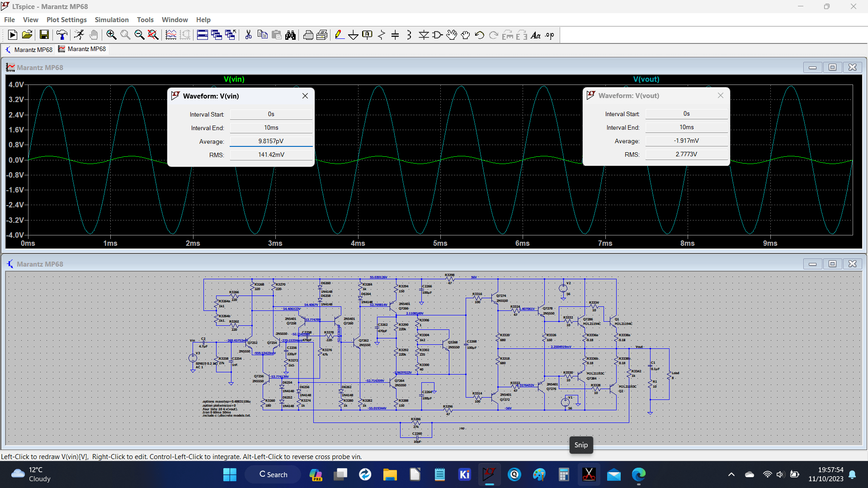Image resolution: width=868 pixels, height=488 pixels.
Task: Toggle the Autorange plot icon
Action: 171,35
